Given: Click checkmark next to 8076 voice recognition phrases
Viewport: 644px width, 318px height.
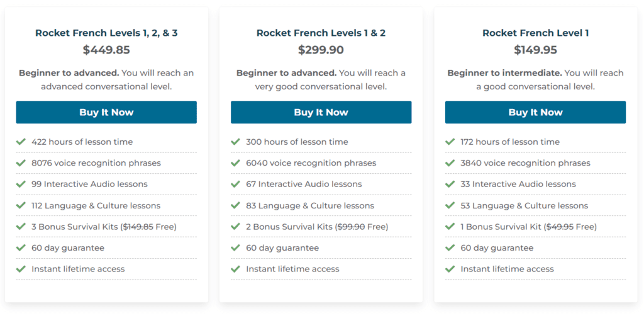Looking at the screenshot, I should point(21,163).
